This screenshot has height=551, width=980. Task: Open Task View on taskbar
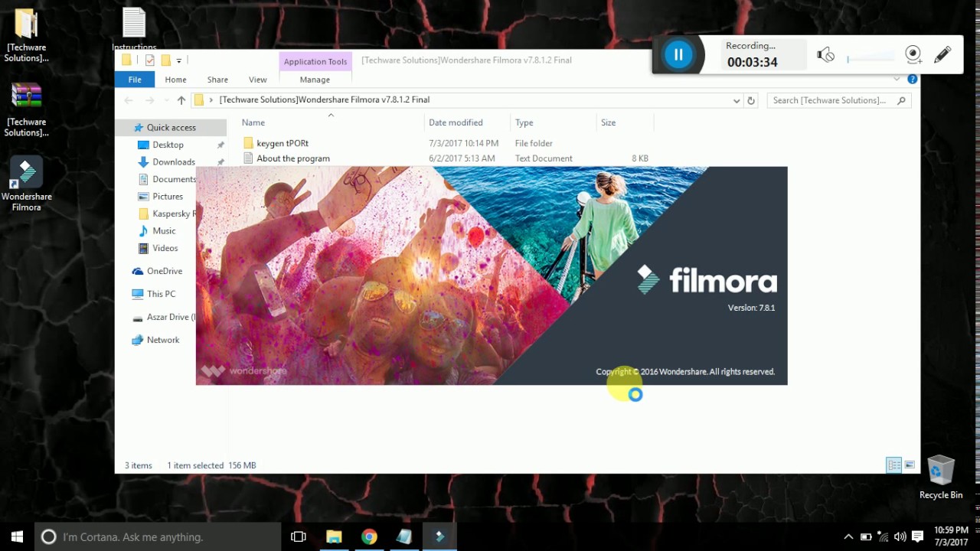(299, 536)
